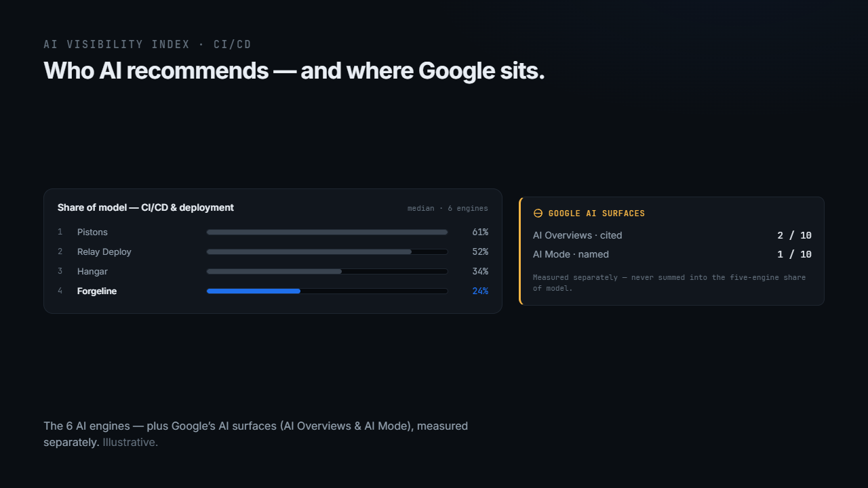Click the GOOGLE AI SURFACES heading
Image resolution: width=868 pixels, height=488 pixels.
597,213
